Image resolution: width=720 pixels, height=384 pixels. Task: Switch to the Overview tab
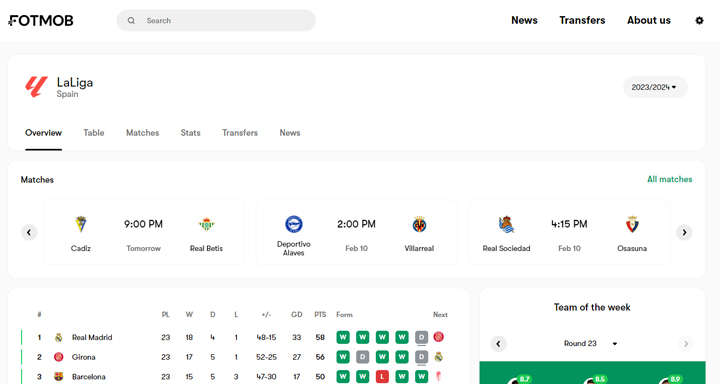[43, 133]
